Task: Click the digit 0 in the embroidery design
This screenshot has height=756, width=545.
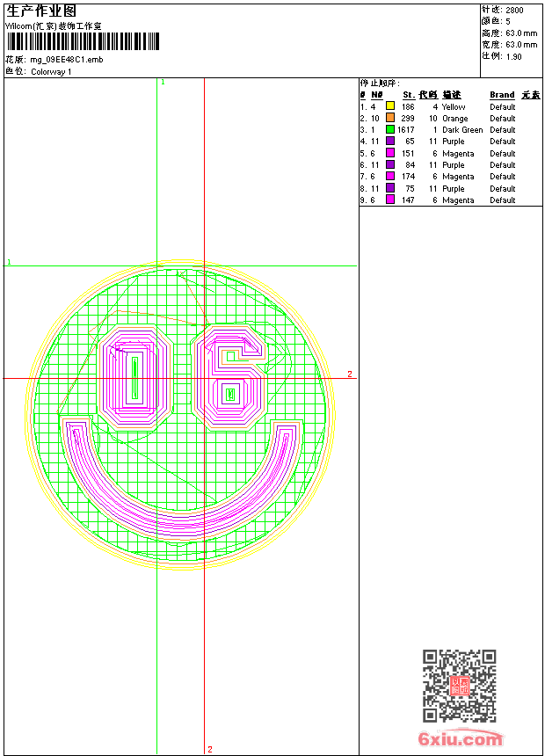Action: 134,377
